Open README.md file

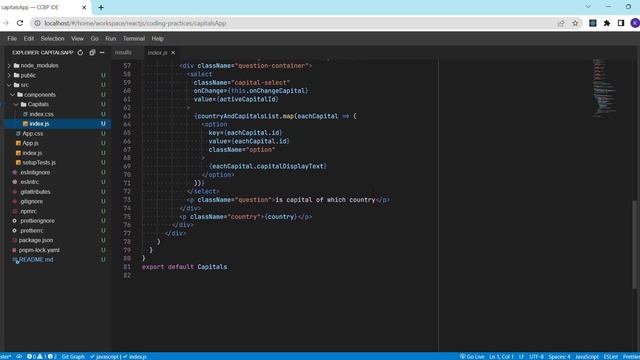click(x=36, y=260)
